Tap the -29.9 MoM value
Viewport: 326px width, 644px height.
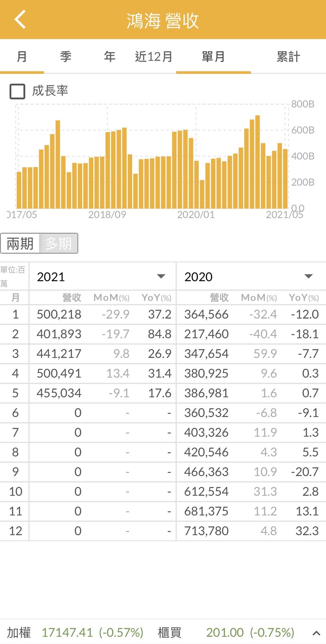click(x=115, y=315)
